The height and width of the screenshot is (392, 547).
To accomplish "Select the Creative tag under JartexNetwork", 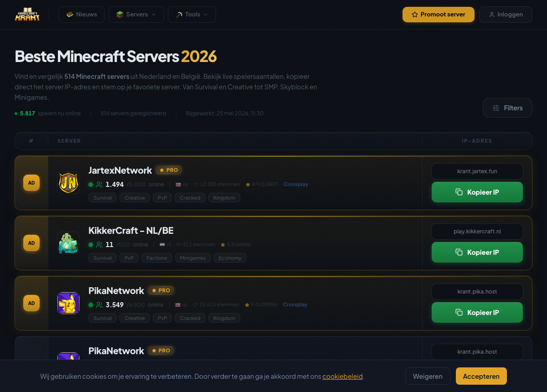I will pos(135,198).
